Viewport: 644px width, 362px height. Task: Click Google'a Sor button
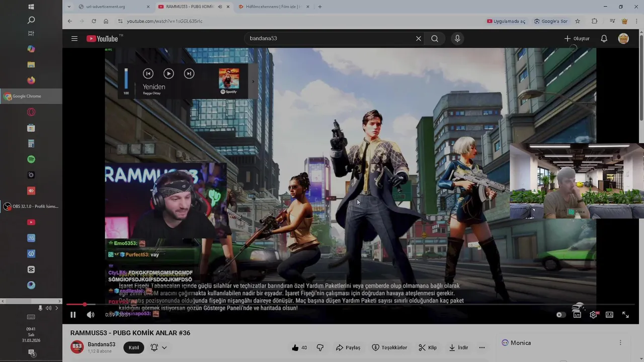pyautogui.click(x=551, y=21)
